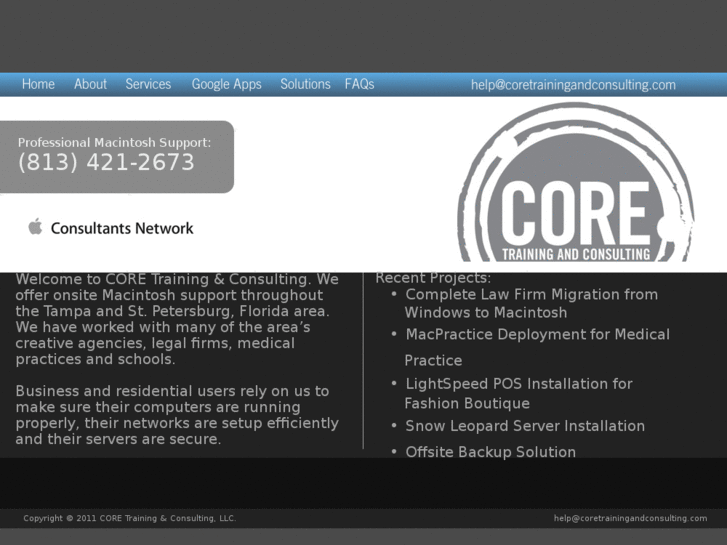Select the Offsite Backup Solution item
Viewport: 727px width, 545px height.
[x=490, y=452]
